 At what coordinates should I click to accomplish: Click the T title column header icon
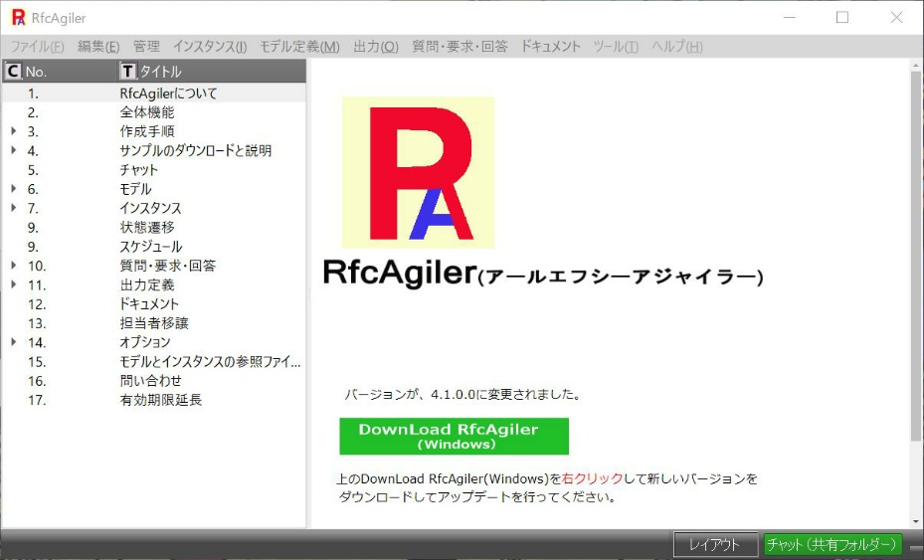[x=127, y=72]
